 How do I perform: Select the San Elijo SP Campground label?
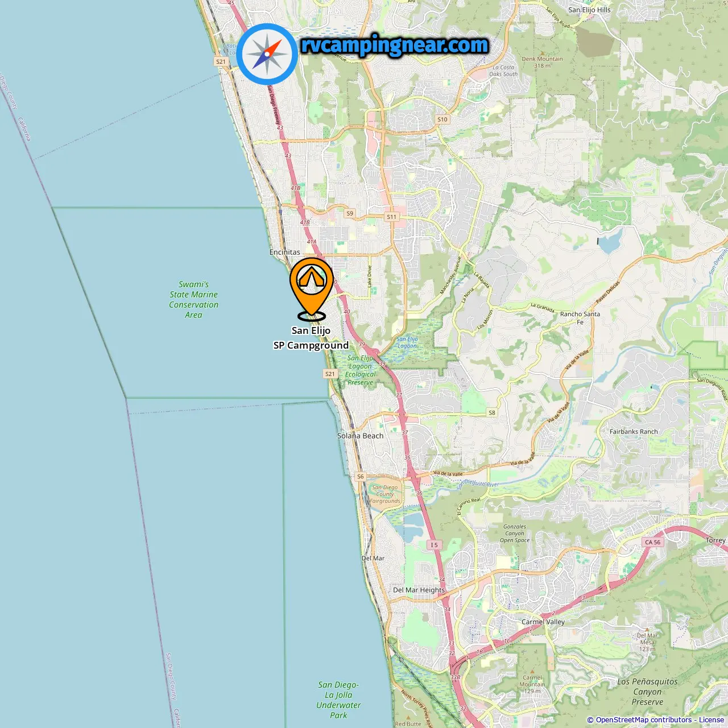click(x=311, y=338)
